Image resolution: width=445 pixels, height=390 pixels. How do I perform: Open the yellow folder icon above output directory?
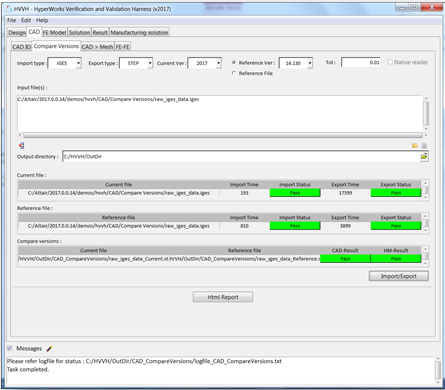click(415, 145)
